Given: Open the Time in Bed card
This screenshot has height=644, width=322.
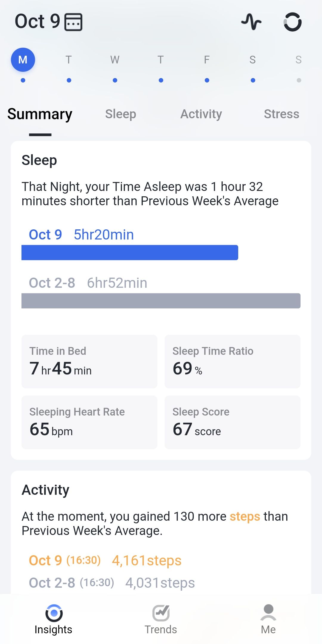Looking at the screenshot, I should pos(89,362).
